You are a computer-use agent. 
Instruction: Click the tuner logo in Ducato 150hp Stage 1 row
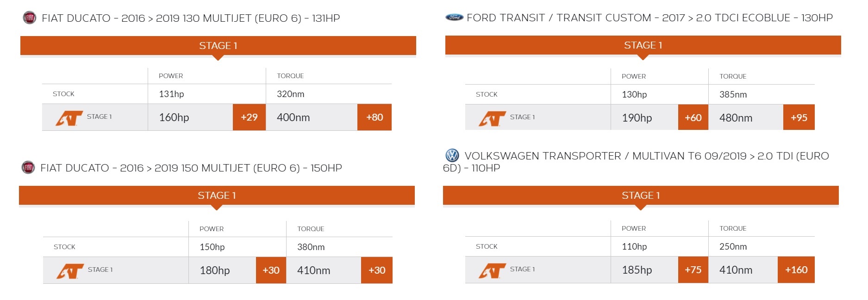[x=70, y=271]
